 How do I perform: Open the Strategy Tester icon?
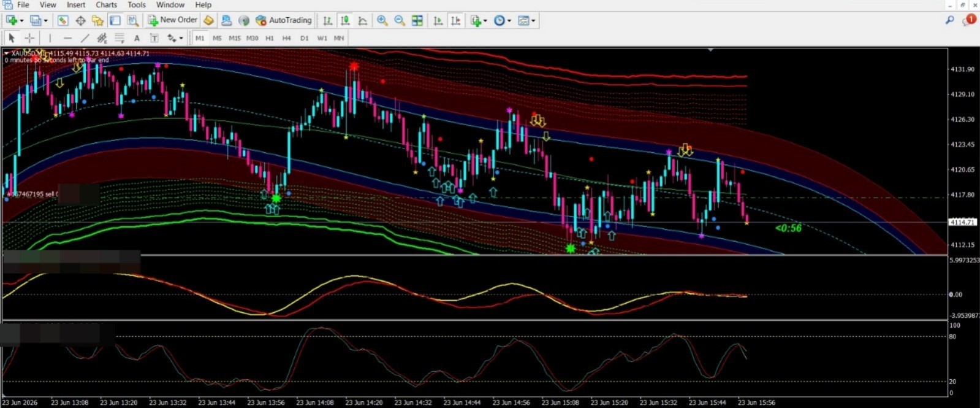[x=132, y=20]
